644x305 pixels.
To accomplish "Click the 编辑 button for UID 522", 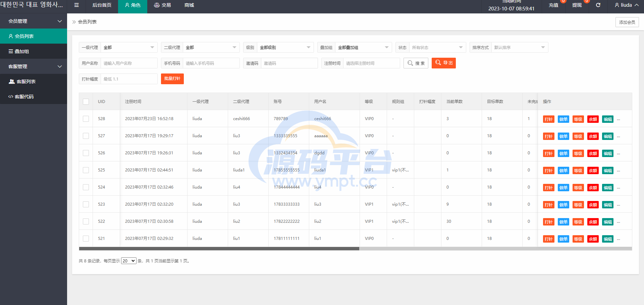I will tap(608, 222).
